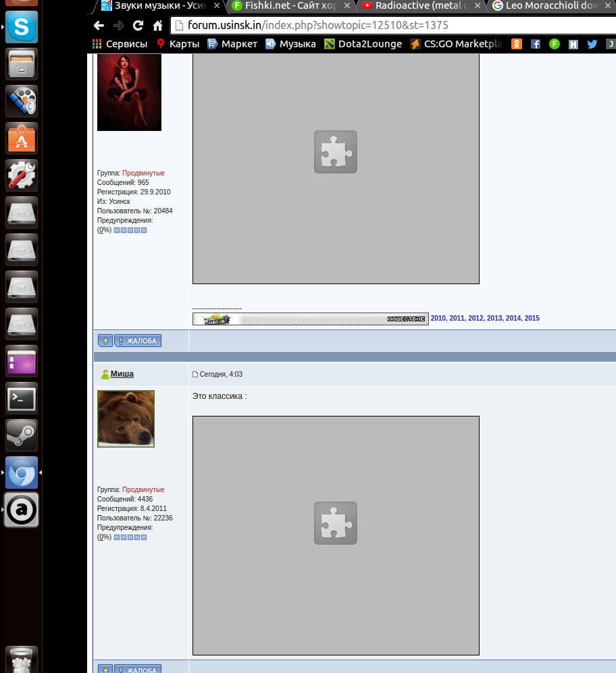Viewport: 616px width, 673px height.
Task: Open user Миша's profile link
Action: tap(122, 374)
